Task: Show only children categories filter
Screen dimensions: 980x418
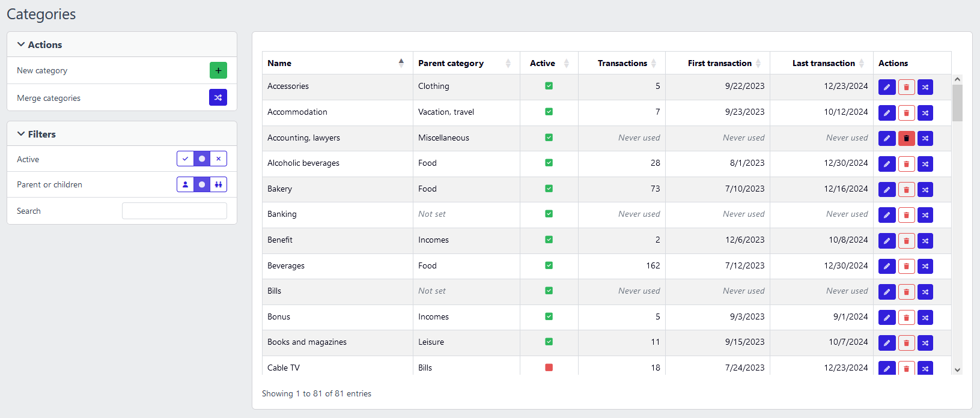Action: click(x=219, y=184)
